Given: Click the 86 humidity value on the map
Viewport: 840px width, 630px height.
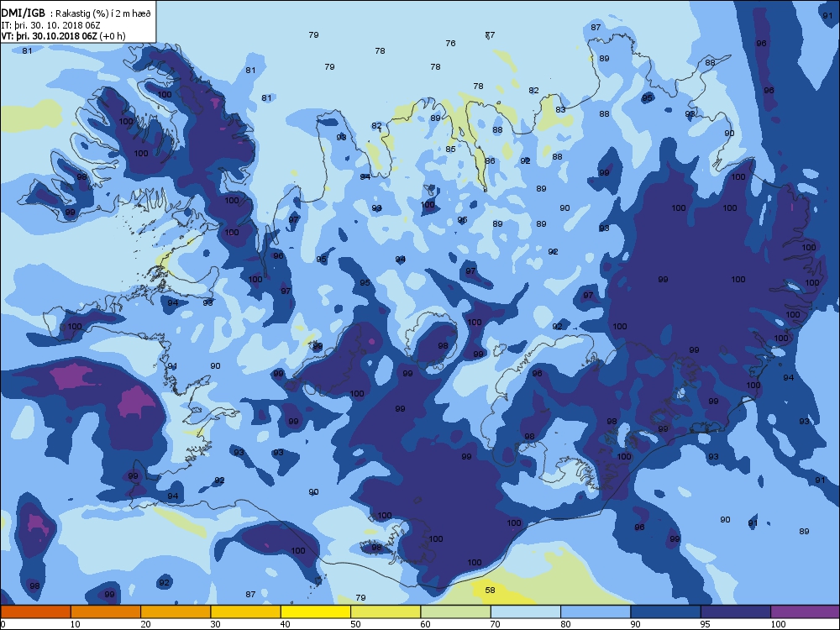Looking at the screenshot, I should tap(490, 160).
